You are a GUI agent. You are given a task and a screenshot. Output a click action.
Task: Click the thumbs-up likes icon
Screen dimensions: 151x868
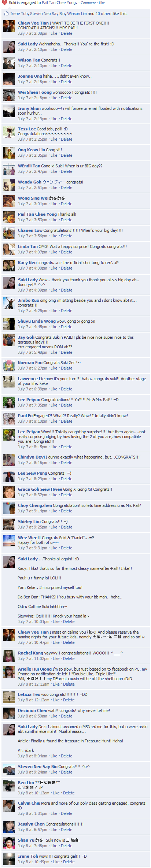6,14
